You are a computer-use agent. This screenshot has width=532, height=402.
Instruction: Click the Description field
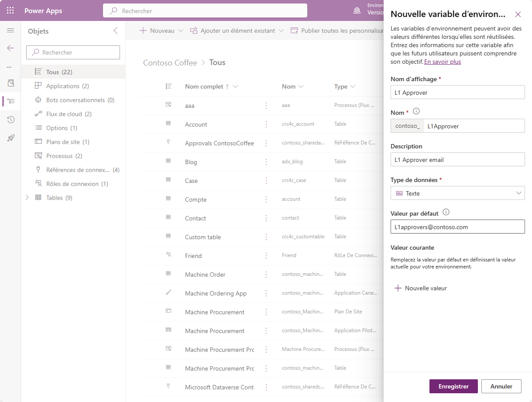[x=458, y=159]
